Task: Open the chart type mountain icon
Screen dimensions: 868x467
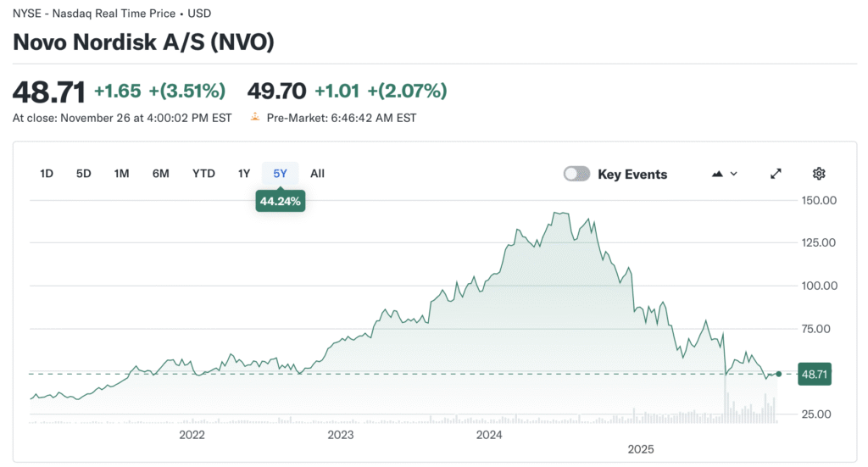Action: [x=718, y=174]
